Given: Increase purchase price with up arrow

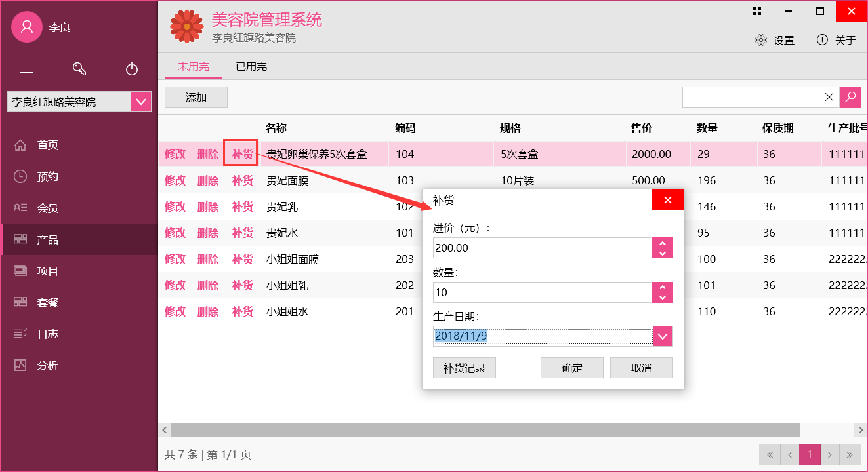Looking at the screenshot, I should point(663,243).
